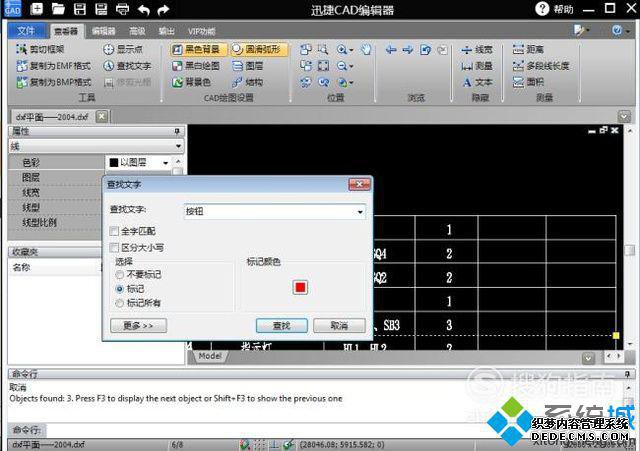
Task: Click open folder icon in title bar
Action: (x=58, y=9)
